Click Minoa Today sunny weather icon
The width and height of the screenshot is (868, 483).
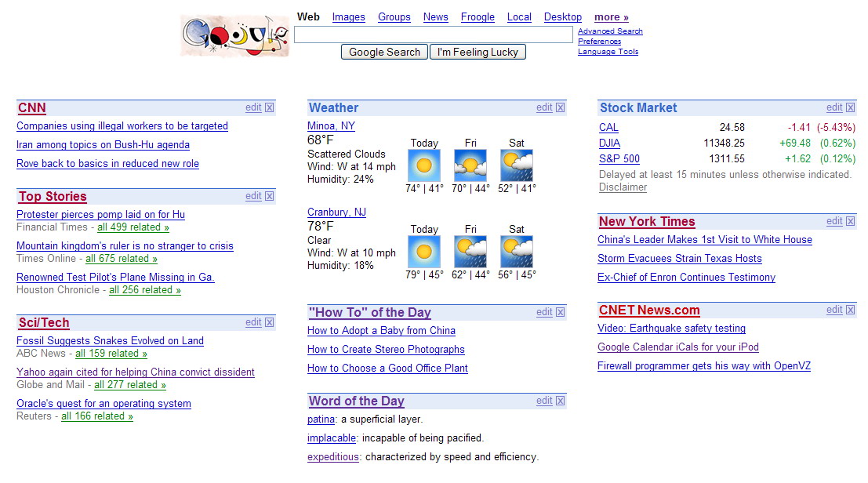click(424, 165)
